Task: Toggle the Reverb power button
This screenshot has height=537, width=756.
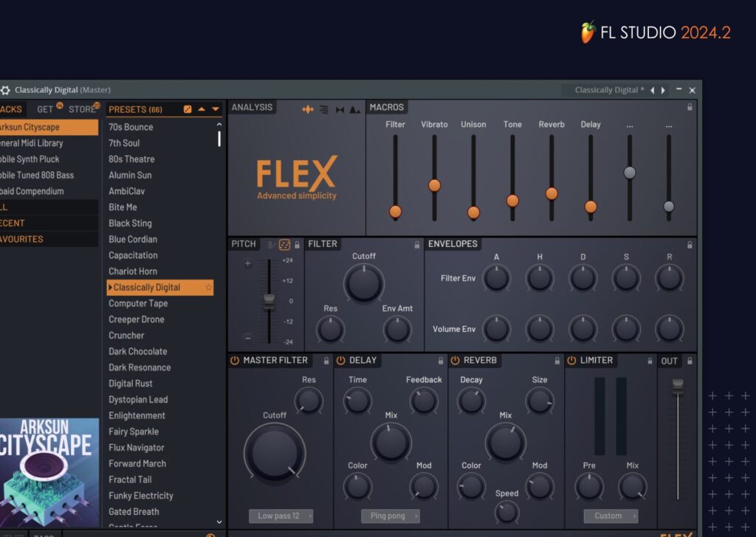Action: click(x=455, y=361)
